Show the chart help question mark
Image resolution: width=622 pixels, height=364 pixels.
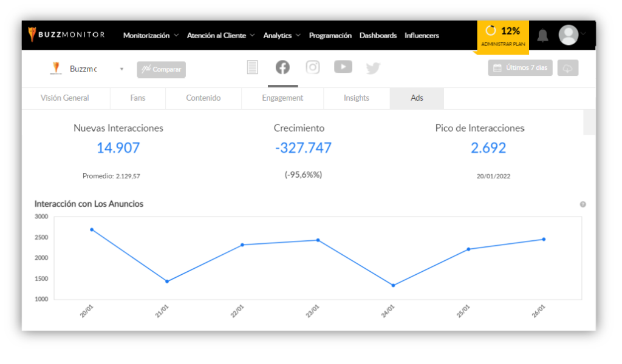[583, 204]
